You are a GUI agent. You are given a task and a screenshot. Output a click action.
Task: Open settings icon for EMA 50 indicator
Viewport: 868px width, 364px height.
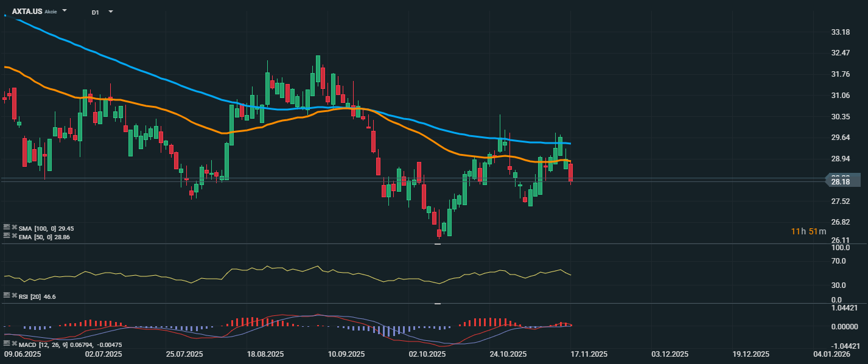click(7, 236)
